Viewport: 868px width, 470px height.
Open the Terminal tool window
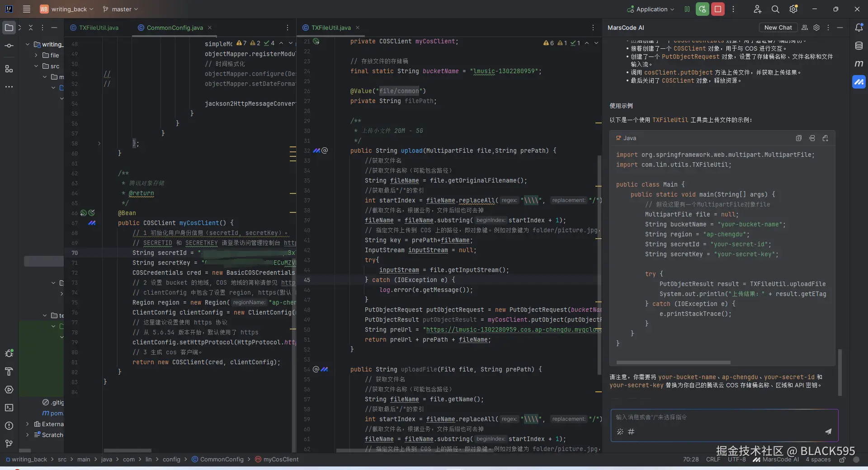click(9, 408)
